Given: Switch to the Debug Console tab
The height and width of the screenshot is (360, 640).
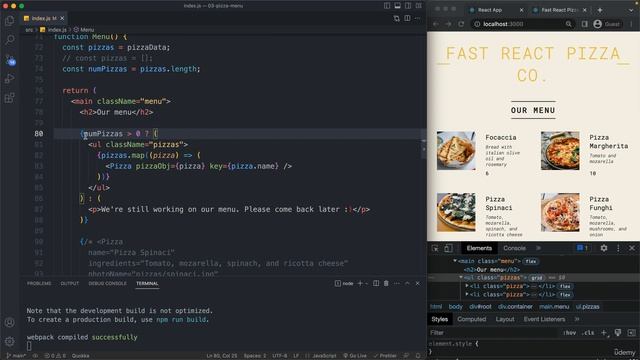Looking at the screenshot, I should pyautogui.click(x=108, y=283).
